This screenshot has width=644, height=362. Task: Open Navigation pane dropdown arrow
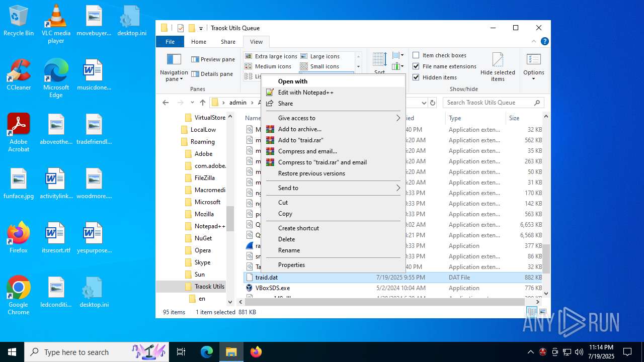coord(182,79)
